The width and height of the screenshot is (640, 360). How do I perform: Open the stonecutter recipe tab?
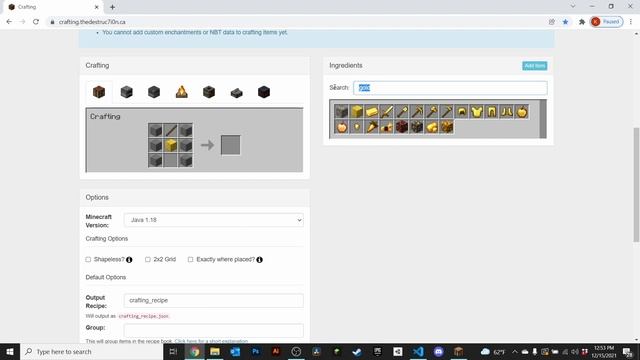click(236, 93)
